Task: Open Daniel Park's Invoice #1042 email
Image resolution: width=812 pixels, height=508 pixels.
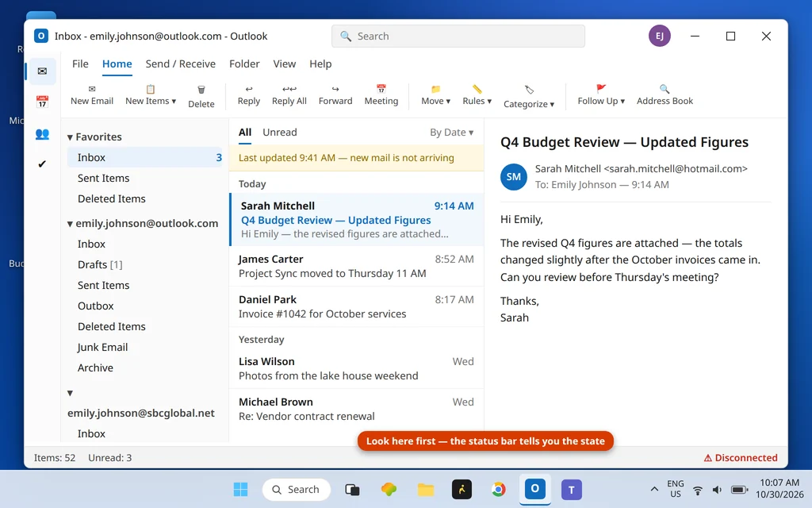Action: 357,306
